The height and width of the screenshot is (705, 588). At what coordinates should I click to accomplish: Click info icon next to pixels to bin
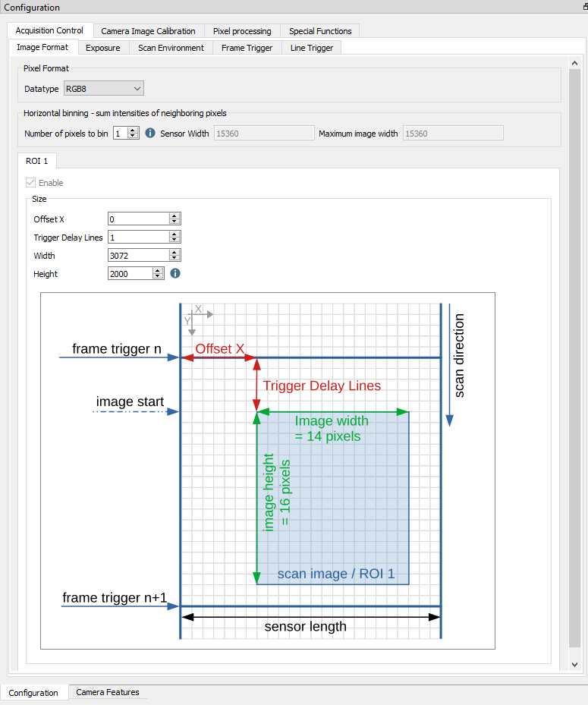pyautogui.click(x=150, y=133)
